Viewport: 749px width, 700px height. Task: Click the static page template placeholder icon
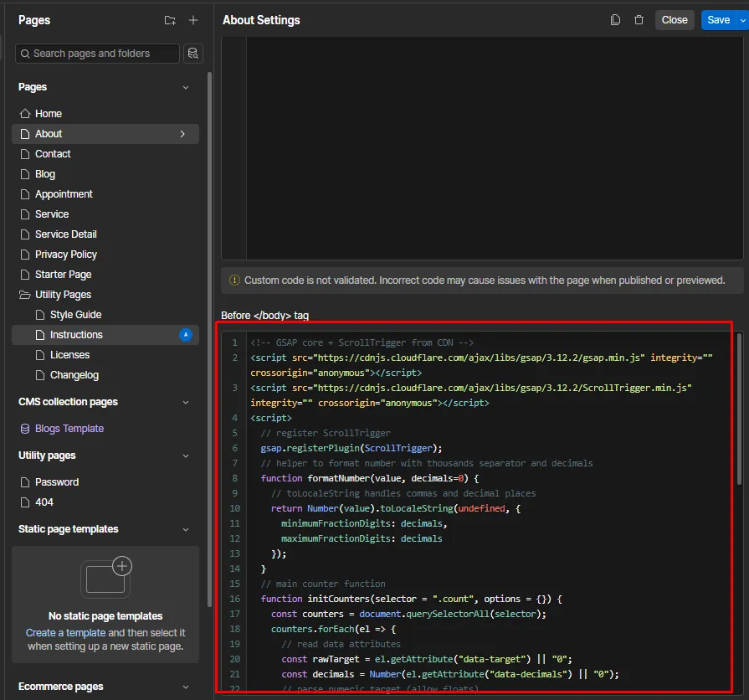click(105, 577)
